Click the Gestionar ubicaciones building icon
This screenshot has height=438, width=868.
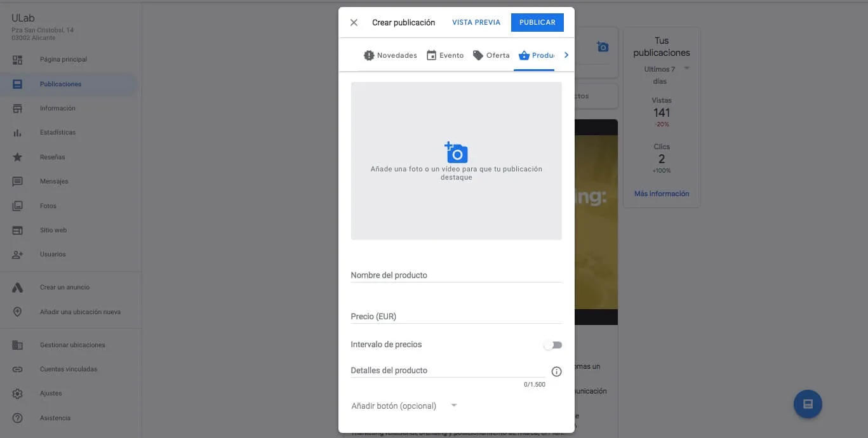coord(17,345)
